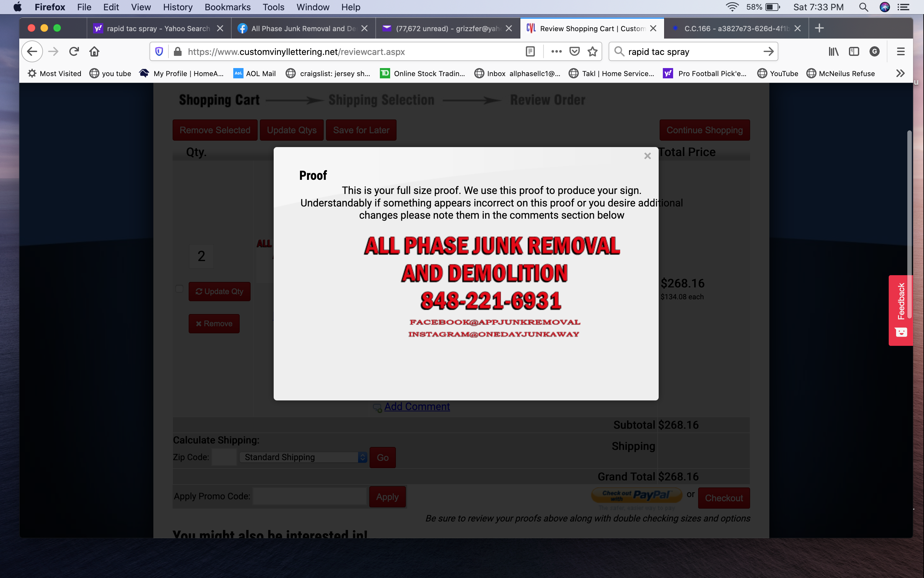Image resolution: width=924 pixels, height=578 pixels.
Task: Click Continue Shopping button
Action: pyautogui.click(x=705, y=130)
